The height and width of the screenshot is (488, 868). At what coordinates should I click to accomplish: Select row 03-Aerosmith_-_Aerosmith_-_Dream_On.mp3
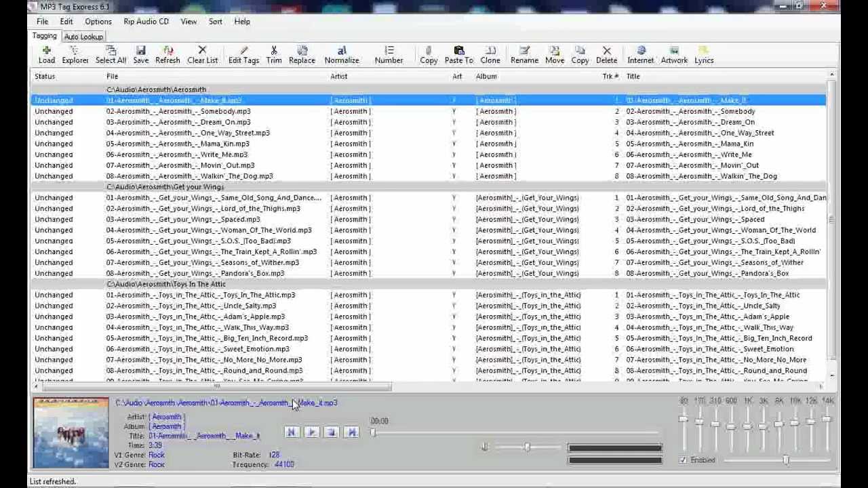click(429, 122)
